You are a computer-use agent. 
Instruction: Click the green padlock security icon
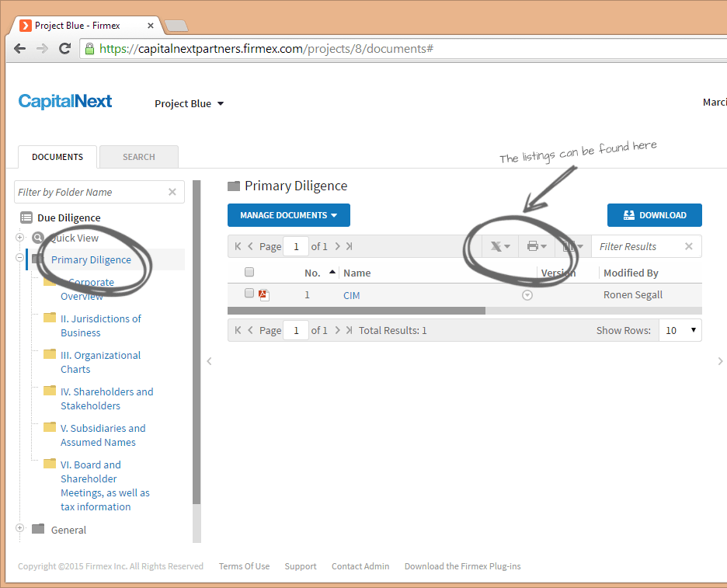[89, 49]
